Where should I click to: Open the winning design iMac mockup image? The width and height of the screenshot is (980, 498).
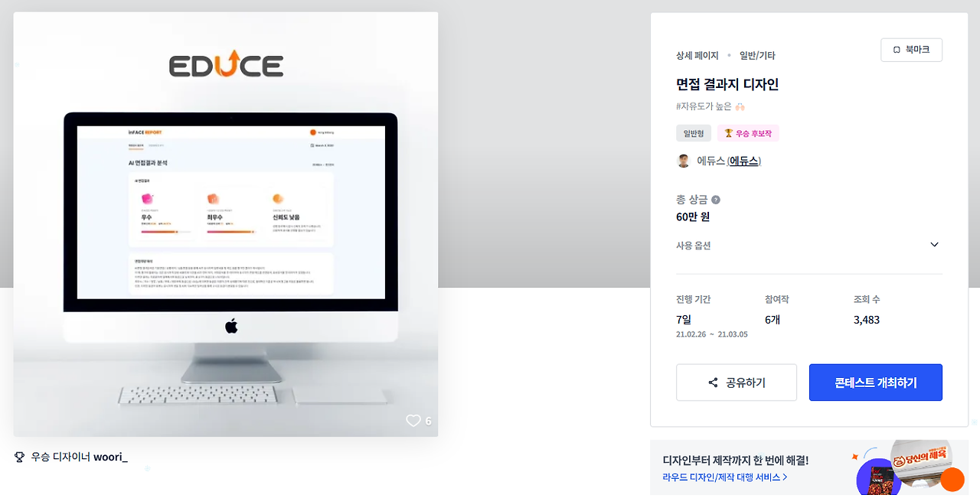226,224
